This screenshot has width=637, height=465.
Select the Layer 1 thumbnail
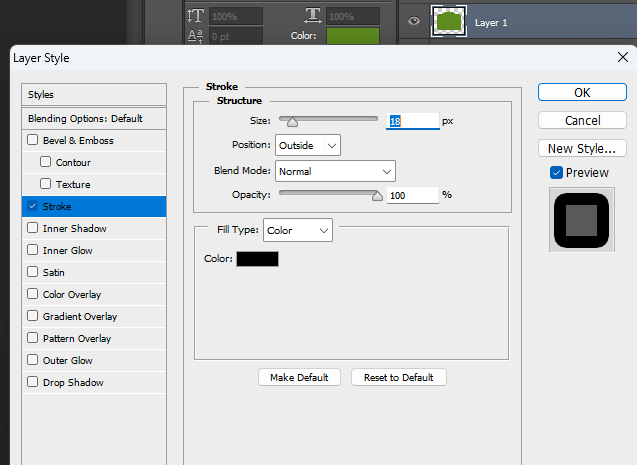click(448, 21)
